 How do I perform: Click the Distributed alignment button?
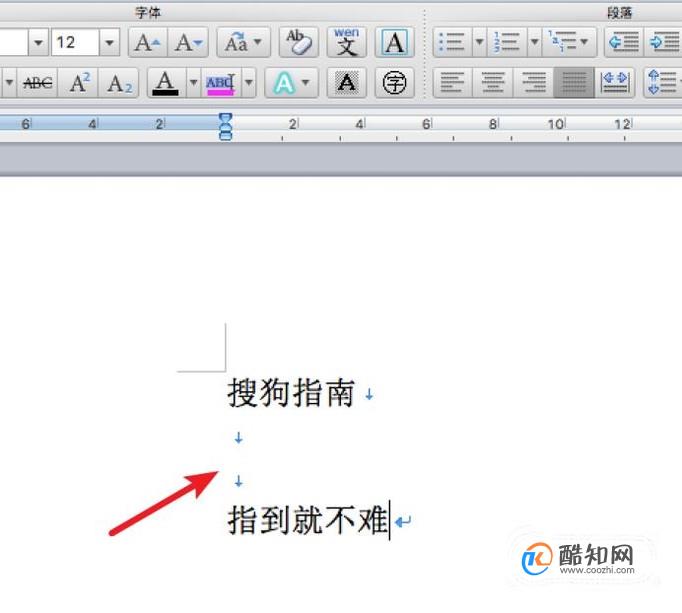click(x=615, y=82)
